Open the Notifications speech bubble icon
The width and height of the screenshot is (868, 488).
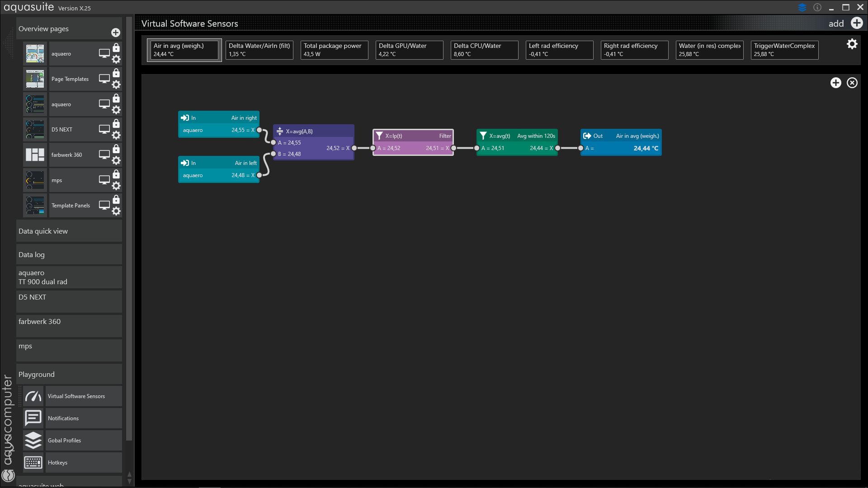point(33,418)
